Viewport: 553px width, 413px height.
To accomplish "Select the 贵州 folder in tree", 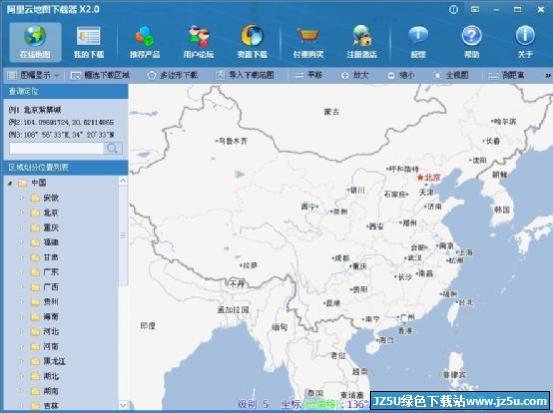I will (44, 302).
